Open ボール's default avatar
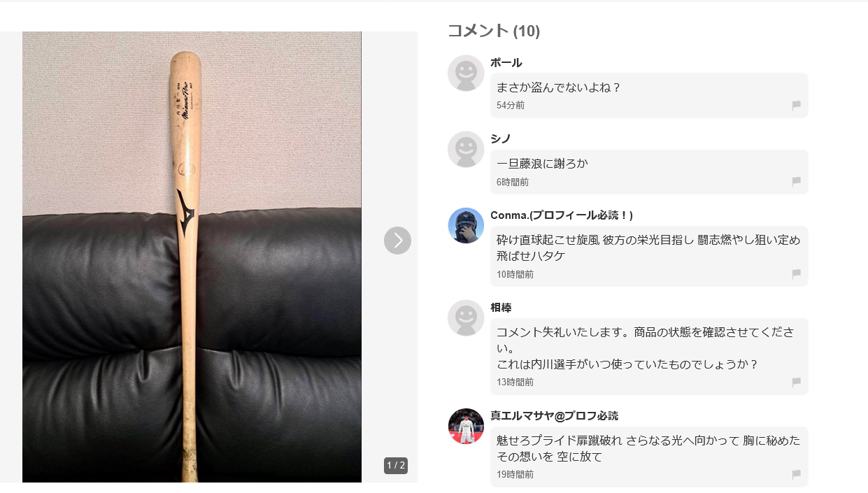The image size is (868, 493). tap(466, 73)
